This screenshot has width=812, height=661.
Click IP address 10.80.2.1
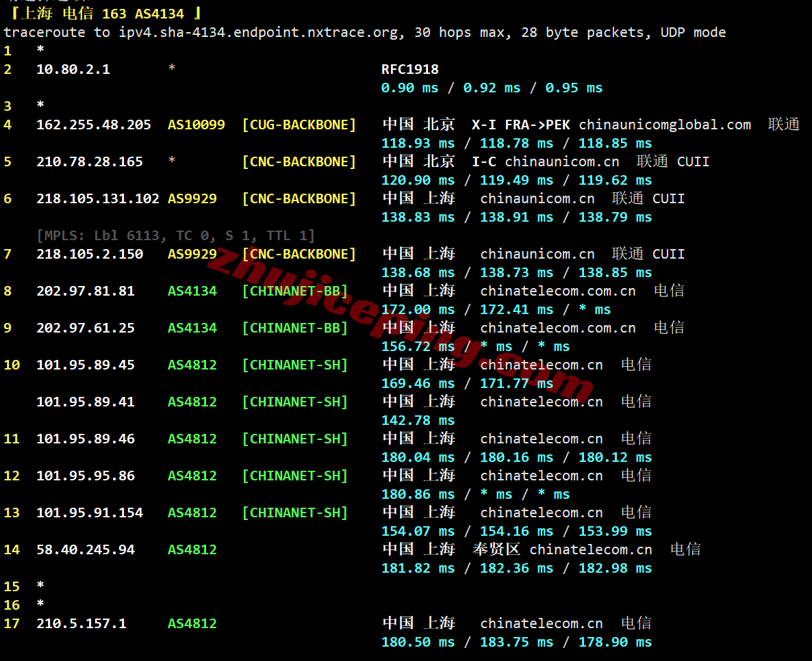pos(73,69)
